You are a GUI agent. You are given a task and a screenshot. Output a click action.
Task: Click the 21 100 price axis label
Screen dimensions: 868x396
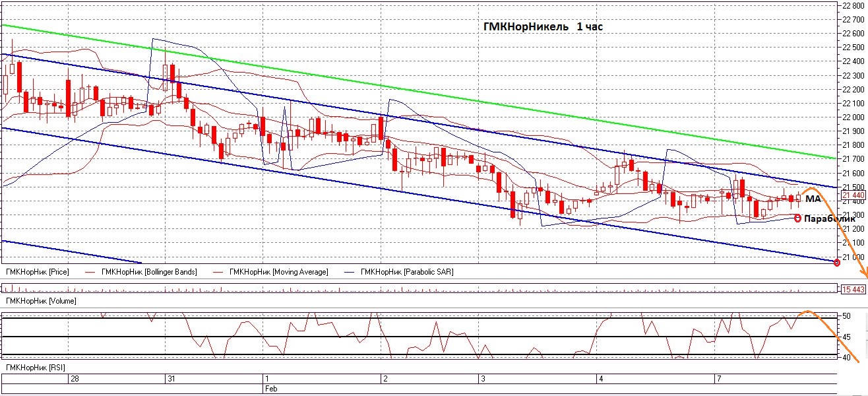point(853,243)
